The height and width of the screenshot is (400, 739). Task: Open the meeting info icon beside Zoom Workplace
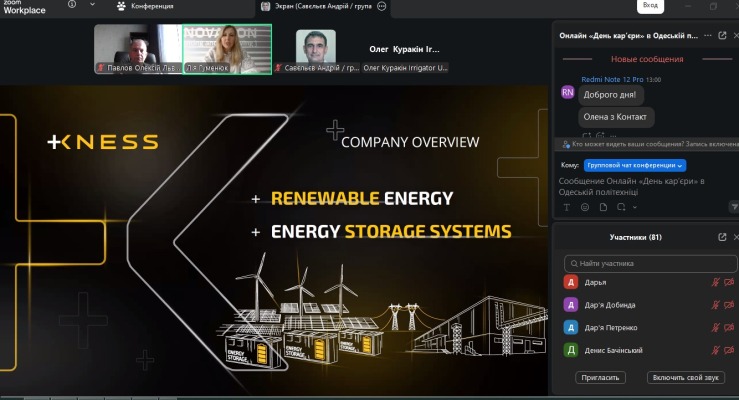(72, 4)
